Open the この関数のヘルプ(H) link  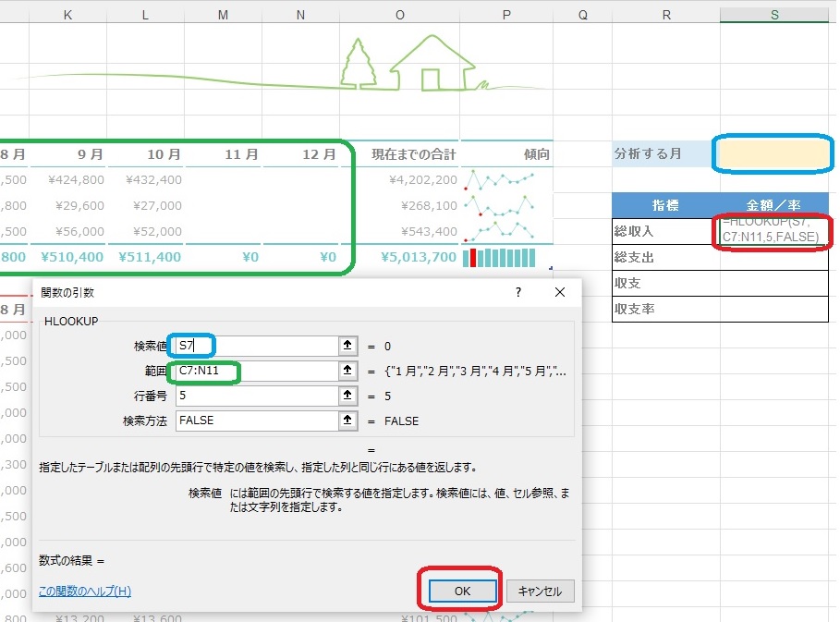click(x=85, y=591)
